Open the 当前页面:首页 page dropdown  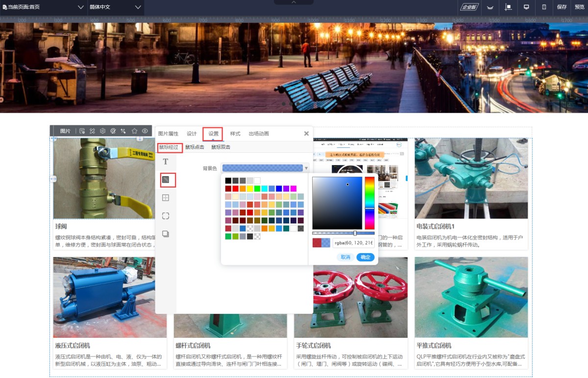point(43,7)
